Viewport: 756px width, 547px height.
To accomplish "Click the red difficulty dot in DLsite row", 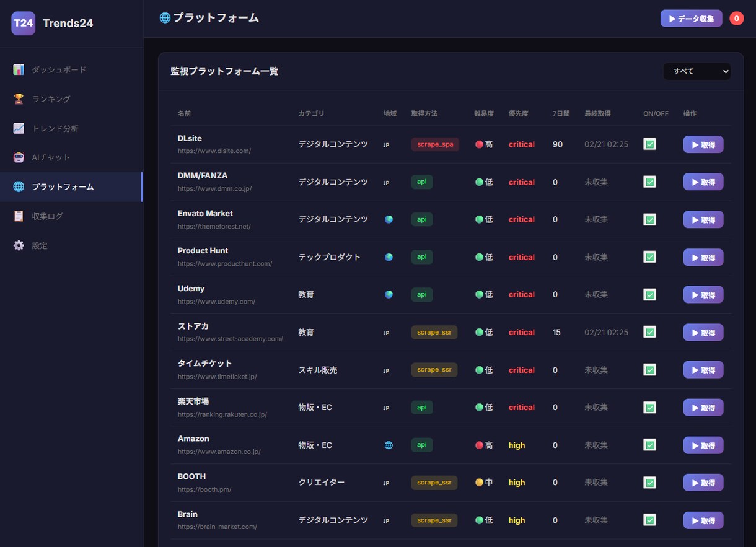I will [x=479, y=144].
